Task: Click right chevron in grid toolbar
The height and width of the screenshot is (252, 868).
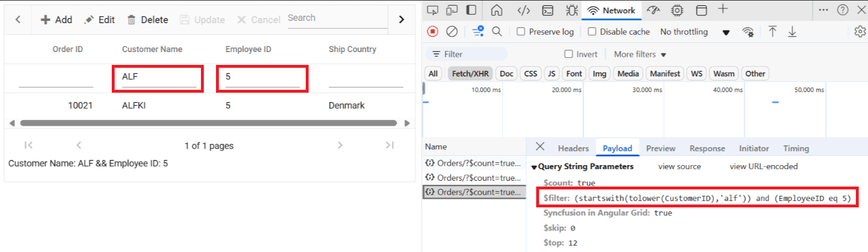Action: 401,20
